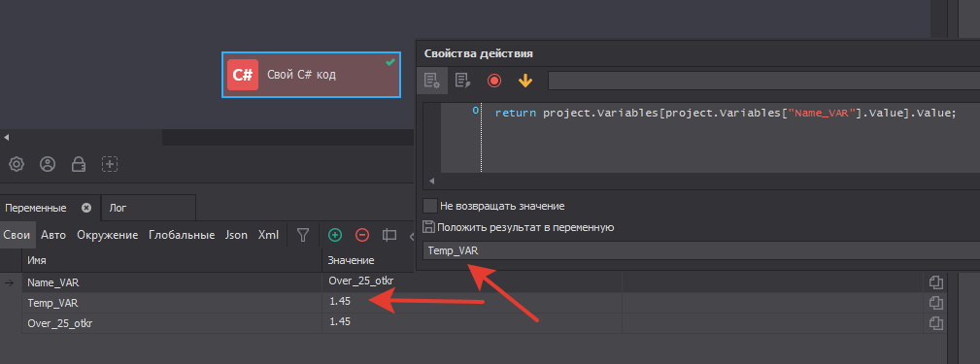
Task: Click the orange down arrow icon
Action: coord(525,81)
